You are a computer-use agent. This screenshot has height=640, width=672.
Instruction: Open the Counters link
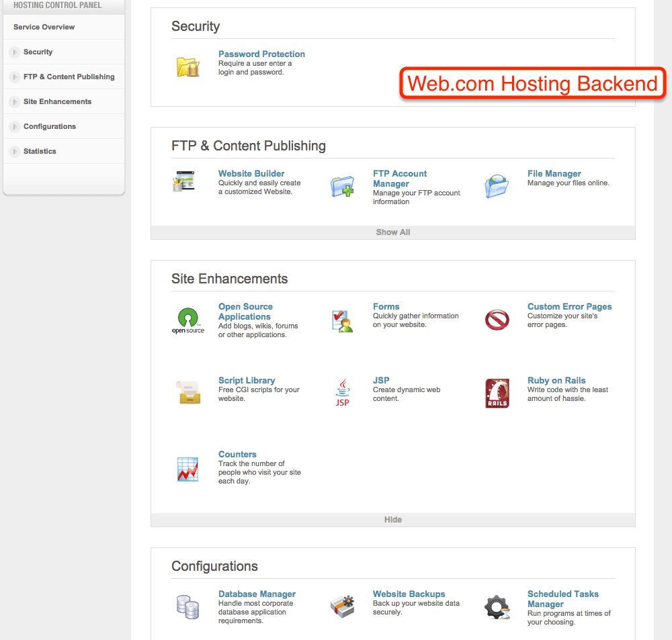pyautogui.click(x=237, y=454)
